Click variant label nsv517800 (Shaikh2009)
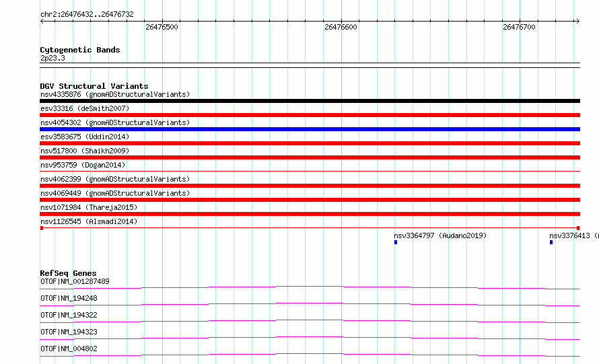 click(x=85, y=151)
